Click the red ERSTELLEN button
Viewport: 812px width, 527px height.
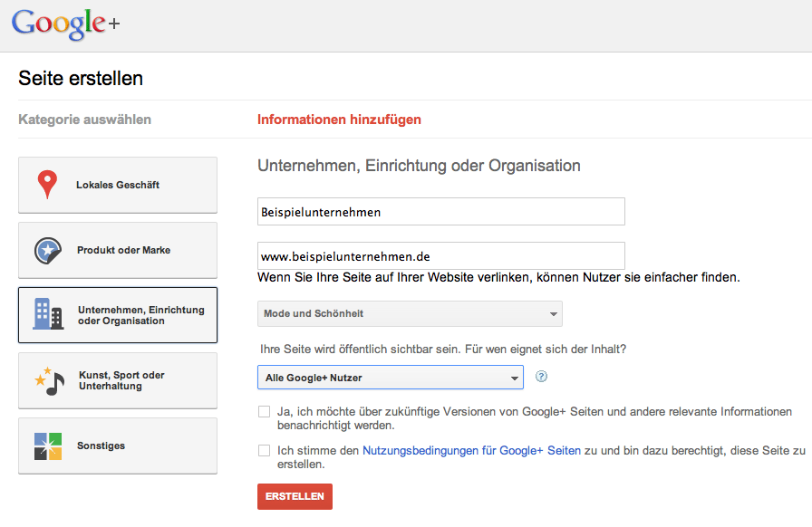[x=295, y=496]
